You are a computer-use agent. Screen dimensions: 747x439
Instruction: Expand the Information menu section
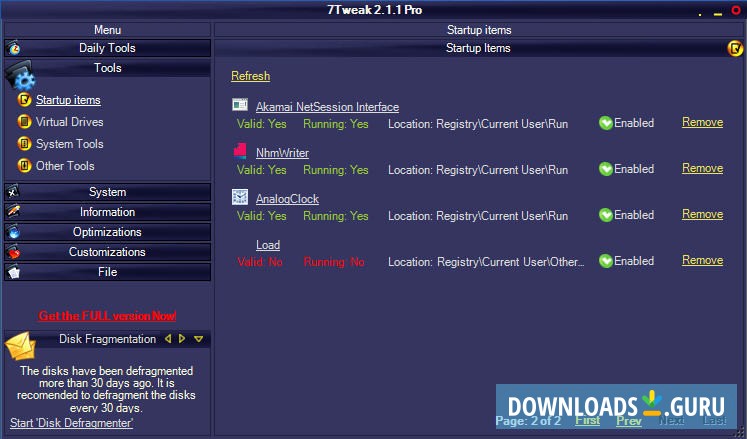point(108,212)
